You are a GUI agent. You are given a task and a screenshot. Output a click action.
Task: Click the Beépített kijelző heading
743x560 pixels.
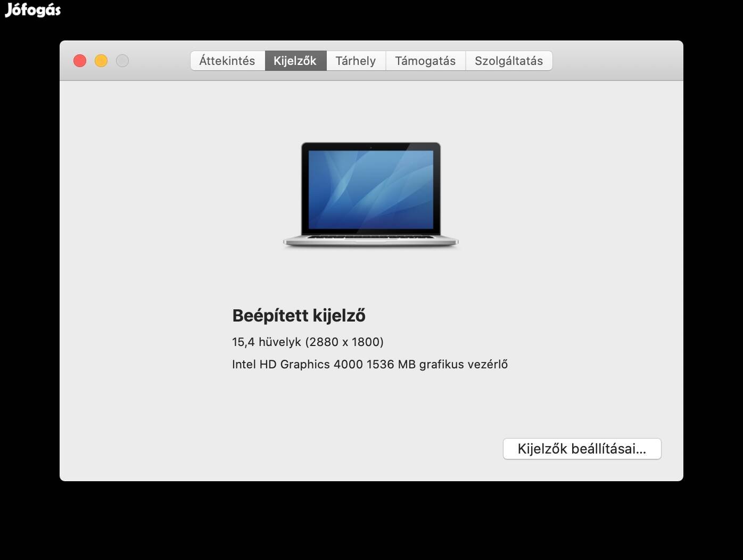(x=299, y=316)
